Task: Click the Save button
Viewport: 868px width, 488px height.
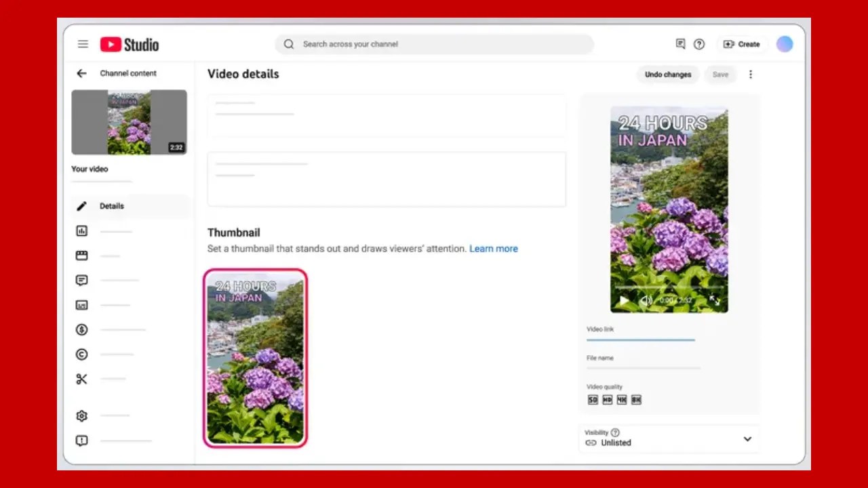Action: click(x=720, y=75)
